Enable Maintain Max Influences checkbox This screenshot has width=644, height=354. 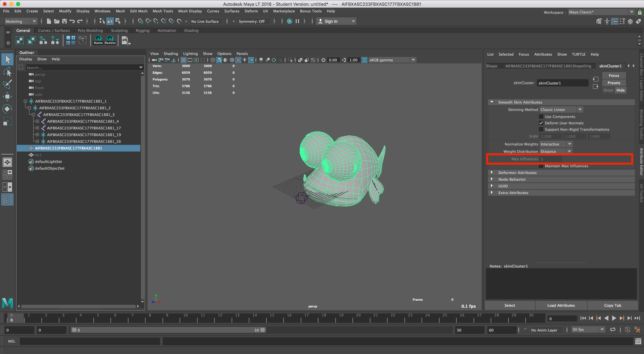541,166
